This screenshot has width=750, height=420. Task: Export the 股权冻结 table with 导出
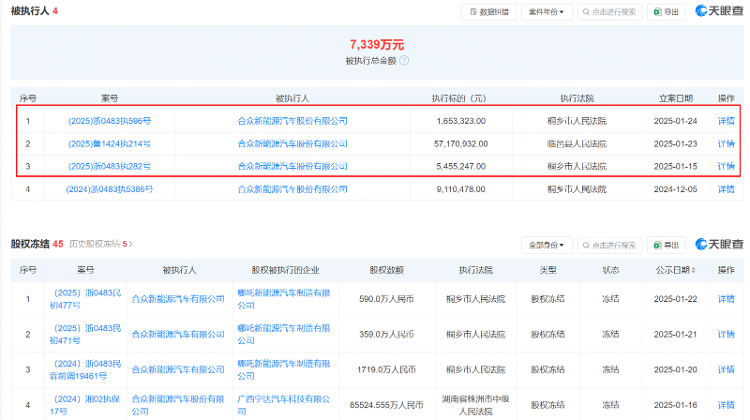coord(666,245)
